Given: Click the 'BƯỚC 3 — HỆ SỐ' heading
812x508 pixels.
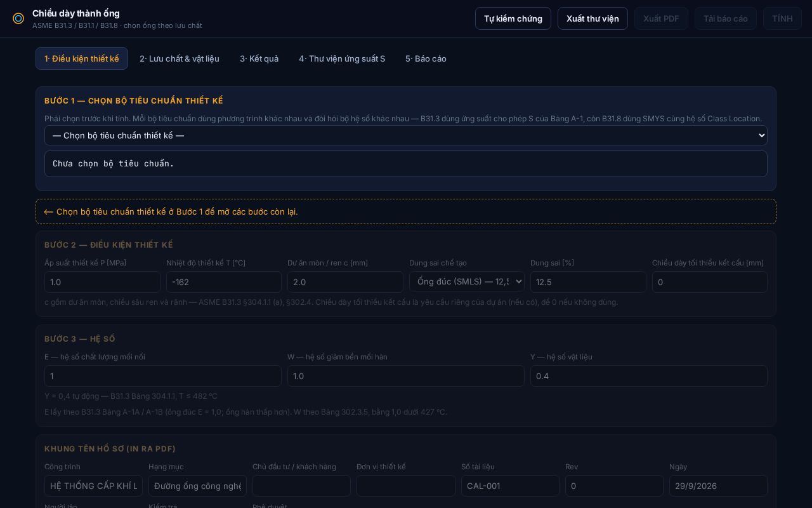Looking at the screenshot, I should pos(80,339).
